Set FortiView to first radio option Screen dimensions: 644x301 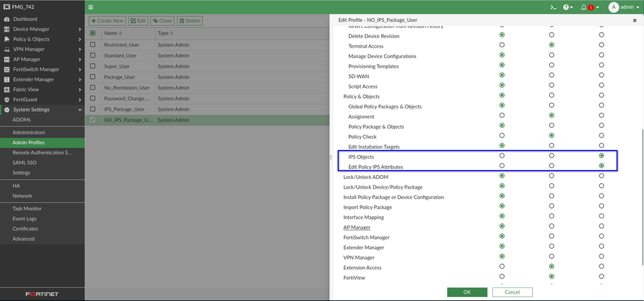tap(502, 276)
